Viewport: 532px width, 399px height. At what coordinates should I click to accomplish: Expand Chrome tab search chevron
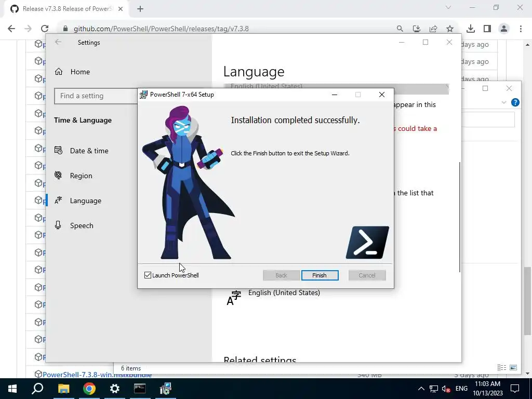tap(448, 7)
